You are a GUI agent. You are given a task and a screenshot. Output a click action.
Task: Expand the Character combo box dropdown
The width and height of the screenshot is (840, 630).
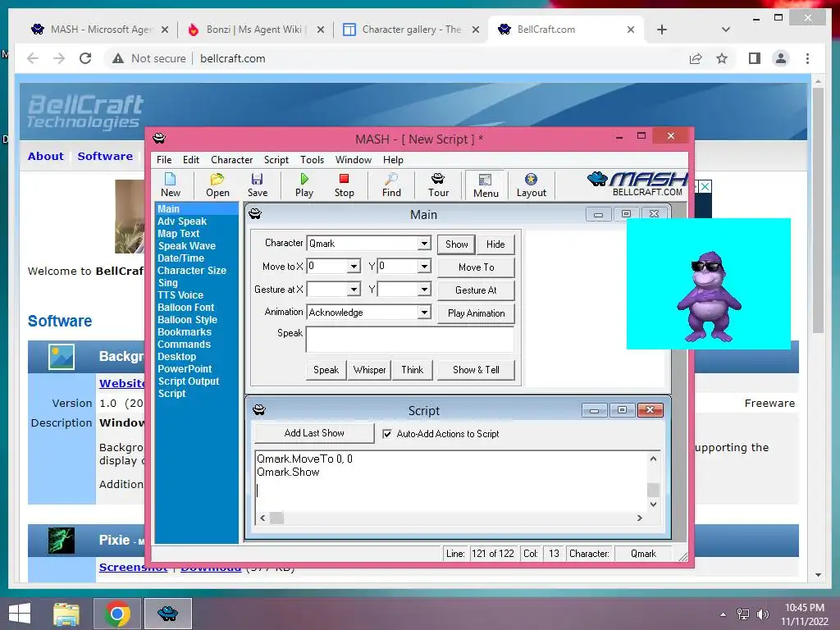424,243
